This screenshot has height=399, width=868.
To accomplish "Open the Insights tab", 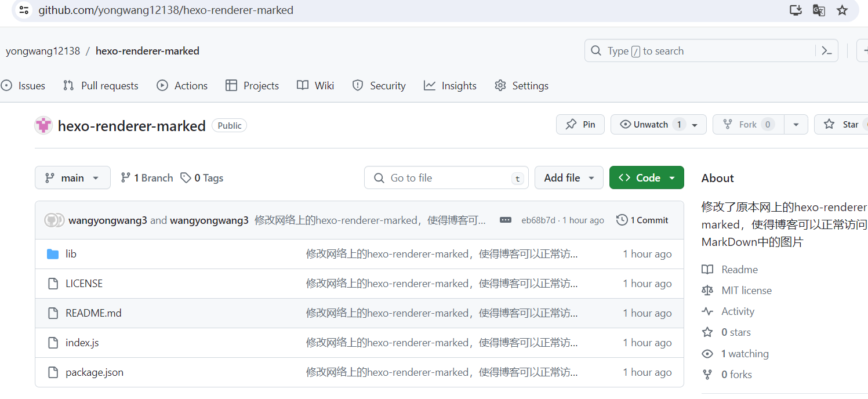I will (x=450, y=86).
